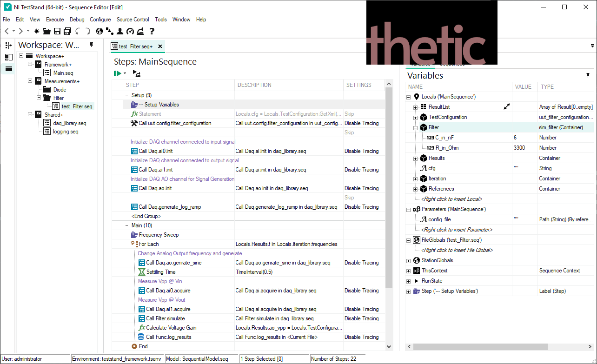
Task: Click the steps list vertical scrollbar
Action: [x=389, y=186]
